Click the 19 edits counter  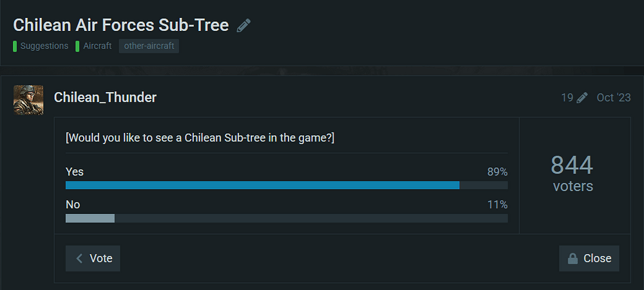tap(567, 98)
